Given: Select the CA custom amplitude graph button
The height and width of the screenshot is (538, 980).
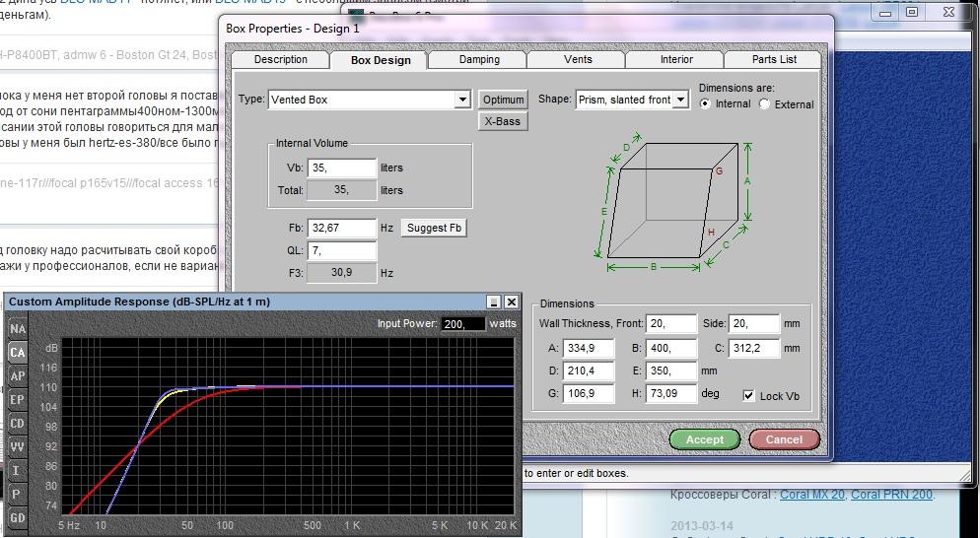Looking at the screenshot, I should pyautogui.click(x=17, y=352).
